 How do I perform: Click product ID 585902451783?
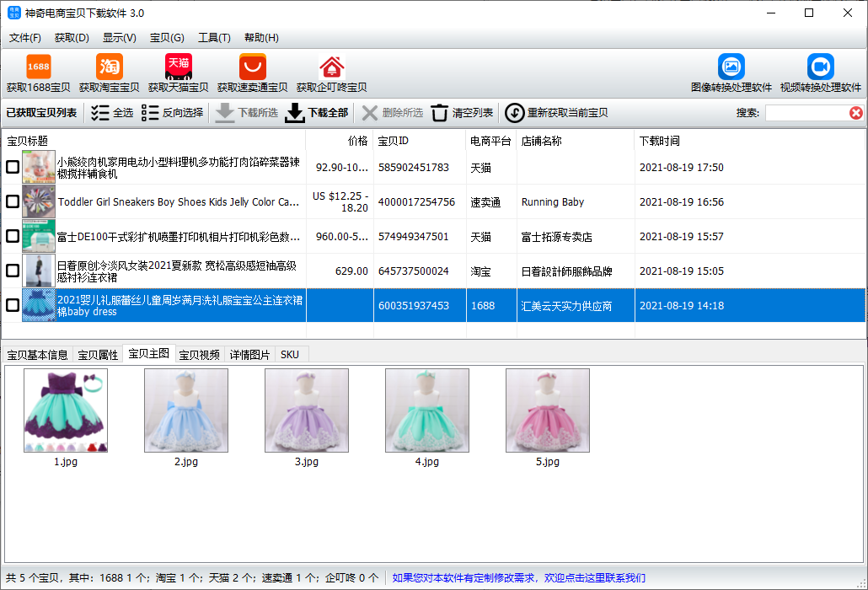coord(414,167)
